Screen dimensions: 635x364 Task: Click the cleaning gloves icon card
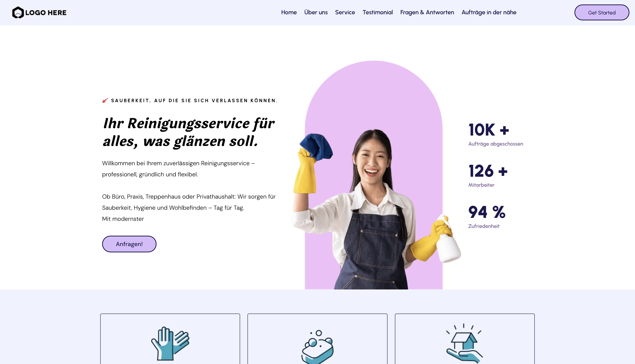click(x=170, y=339)
